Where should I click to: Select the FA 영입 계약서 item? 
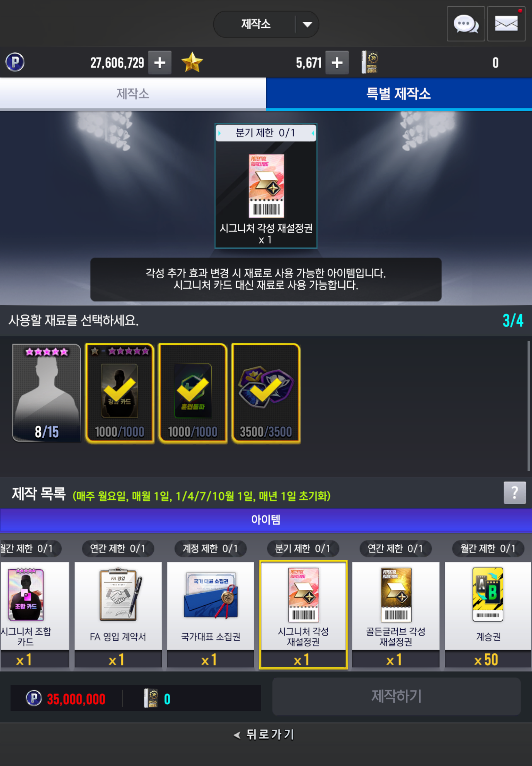(x=118, y=614)
